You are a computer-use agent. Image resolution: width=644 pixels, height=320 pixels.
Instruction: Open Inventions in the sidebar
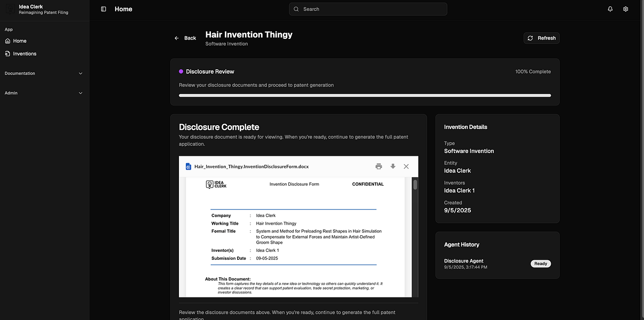coord(25,54)
